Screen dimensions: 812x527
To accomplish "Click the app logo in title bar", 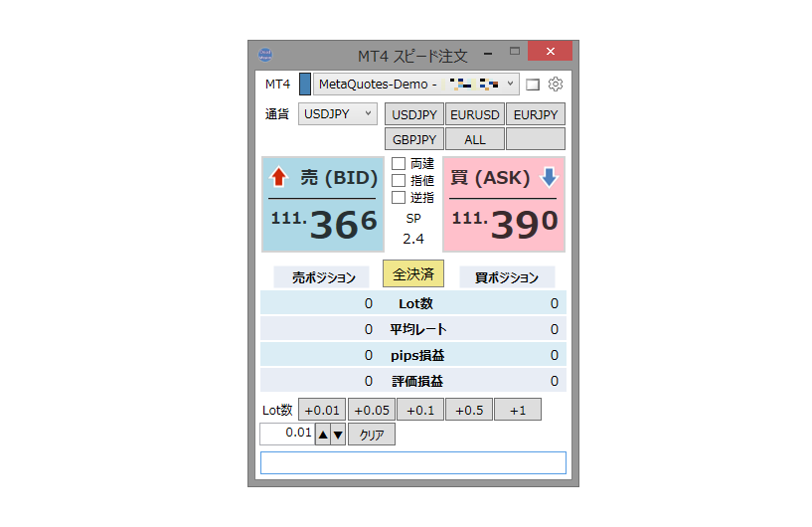I will click(x=265, y=55).
